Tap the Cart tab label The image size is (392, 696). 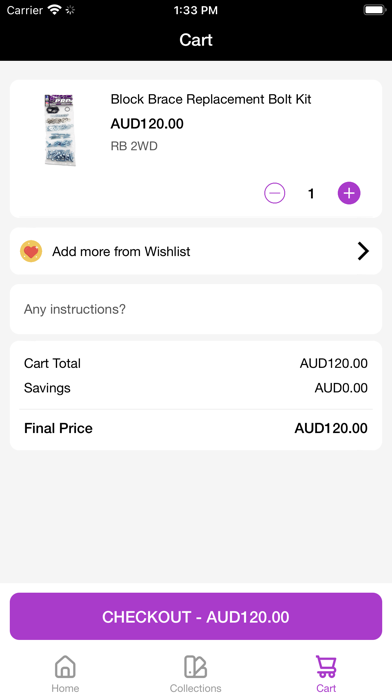tap(326, 688)
